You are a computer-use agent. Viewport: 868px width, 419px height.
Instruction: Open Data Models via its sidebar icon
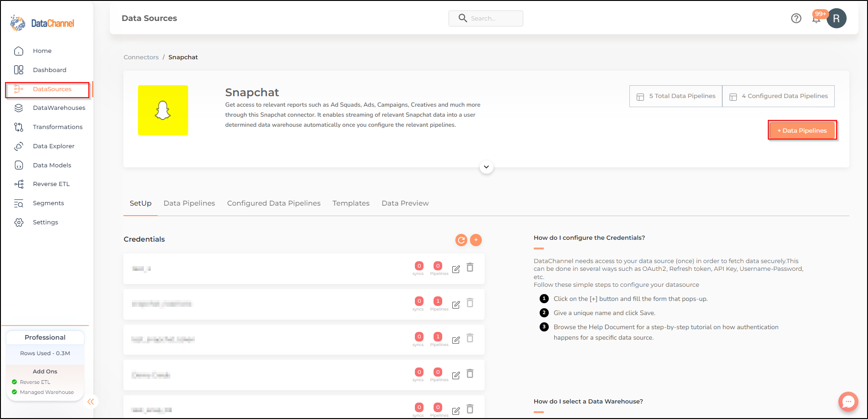tap(19, 165)
